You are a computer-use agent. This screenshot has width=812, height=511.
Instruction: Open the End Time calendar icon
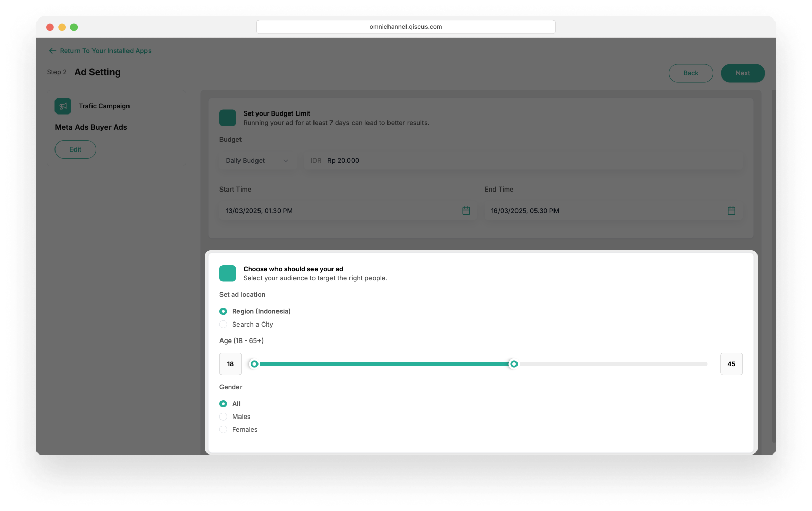pos(731,211)
